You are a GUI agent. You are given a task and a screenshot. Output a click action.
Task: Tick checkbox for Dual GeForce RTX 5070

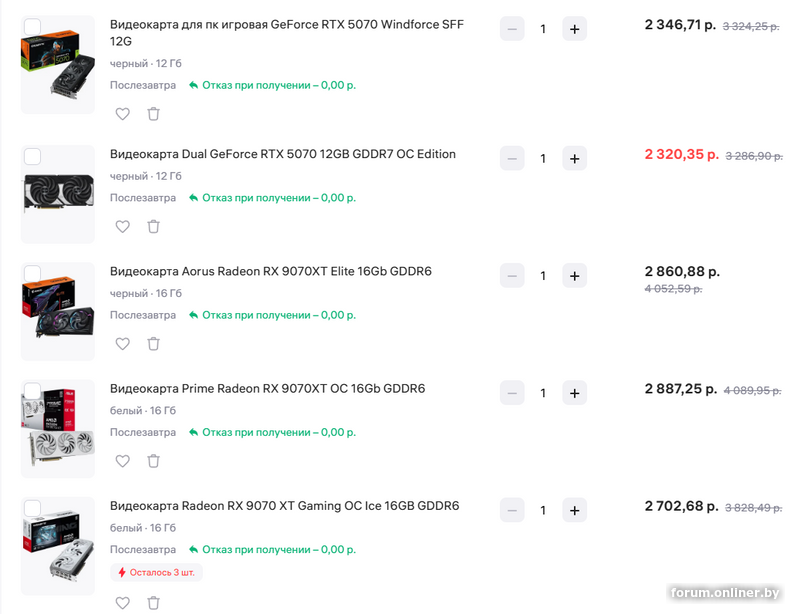point(32,156)
